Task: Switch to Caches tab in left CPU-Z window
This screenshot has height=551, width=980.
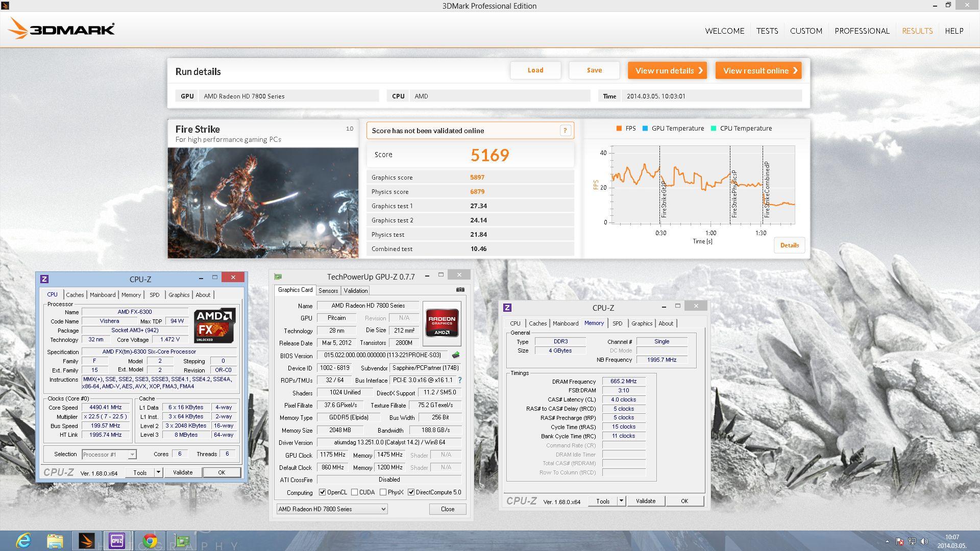Action: (75, 295)
